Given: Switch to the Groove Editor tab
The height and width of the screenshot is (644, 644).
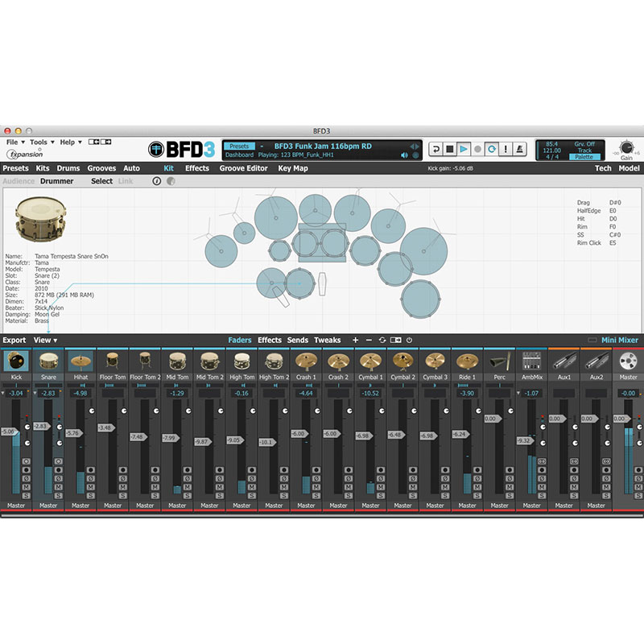Looking at the screenshot, I should point(243,168).
